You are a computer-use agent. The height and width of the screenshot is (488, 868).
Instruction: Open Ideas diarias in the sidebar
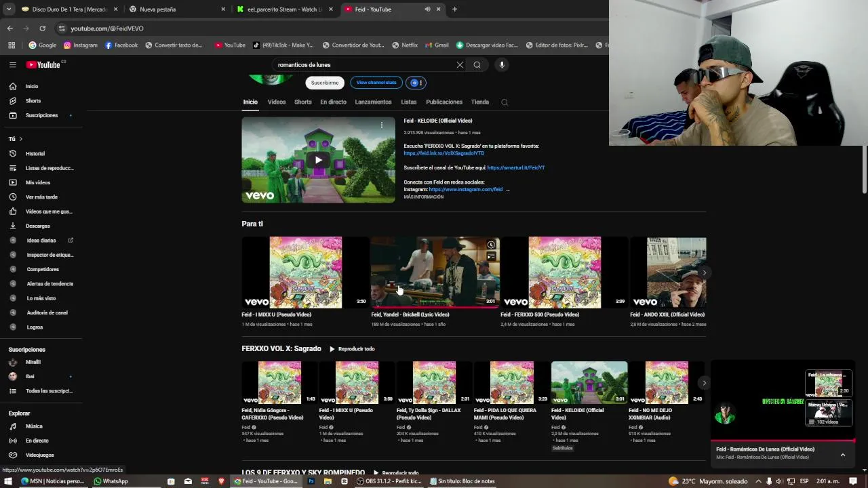coord(41,241)
